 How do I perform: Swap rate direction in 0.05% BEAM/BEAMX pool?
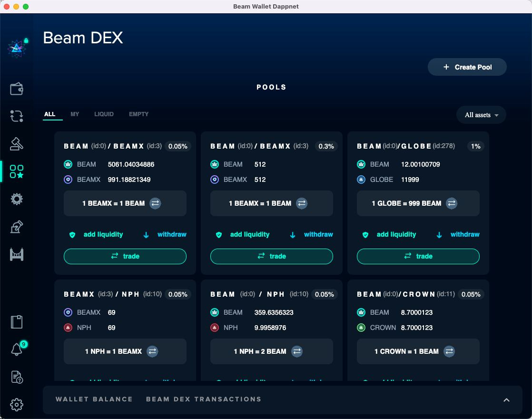click(155, 203)
